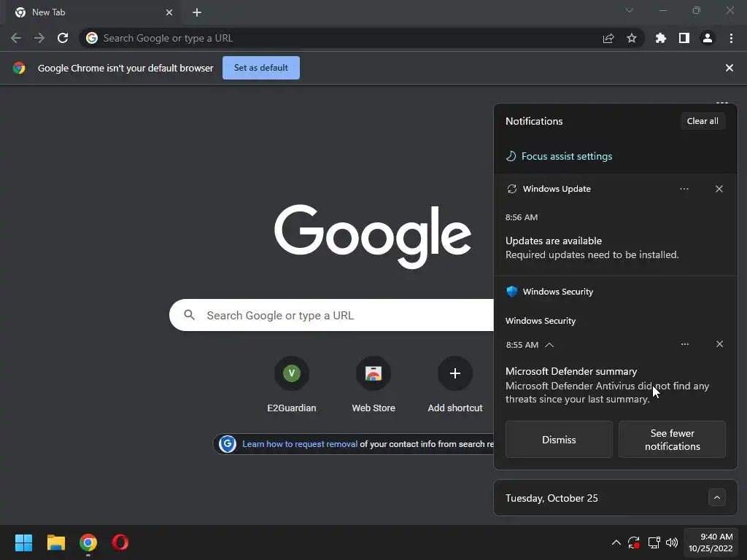This screenshot has height=560, width=747.
Task: Open the E2Guardian shortcut
Action: pos(292,384)
